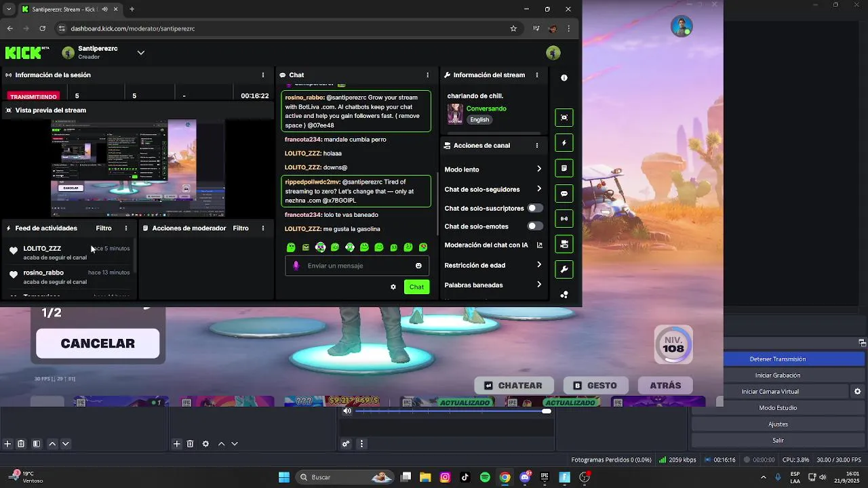Open Ajustes in OBS controls
The image size is (868, 488).
click(x=778, y=424)
